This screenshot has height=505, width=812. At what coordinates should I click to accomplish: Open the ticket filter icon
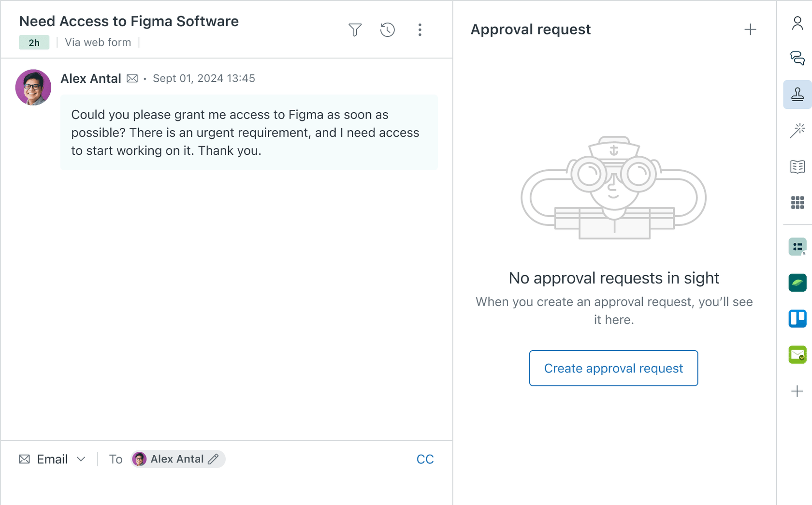[x=355, y=30]
